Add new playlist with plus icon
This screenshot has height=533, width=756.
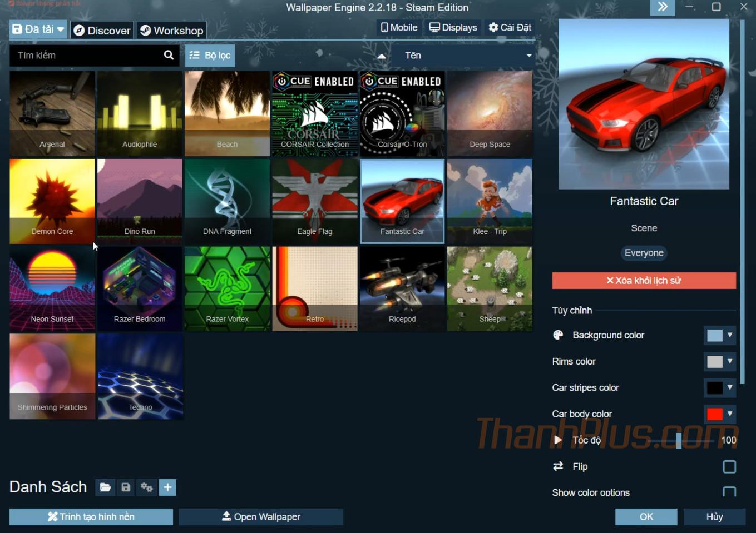pyautogui.click(x=167, y=487)
